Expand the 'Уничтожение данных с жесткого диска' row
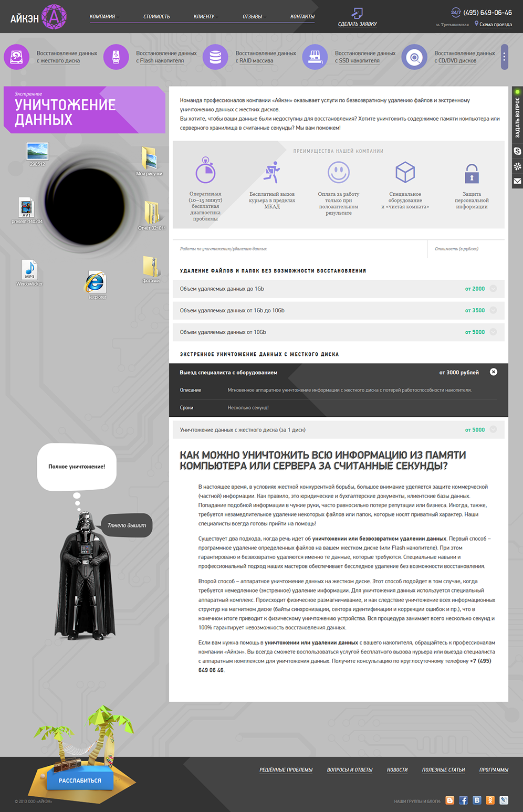 pos(493,429)
